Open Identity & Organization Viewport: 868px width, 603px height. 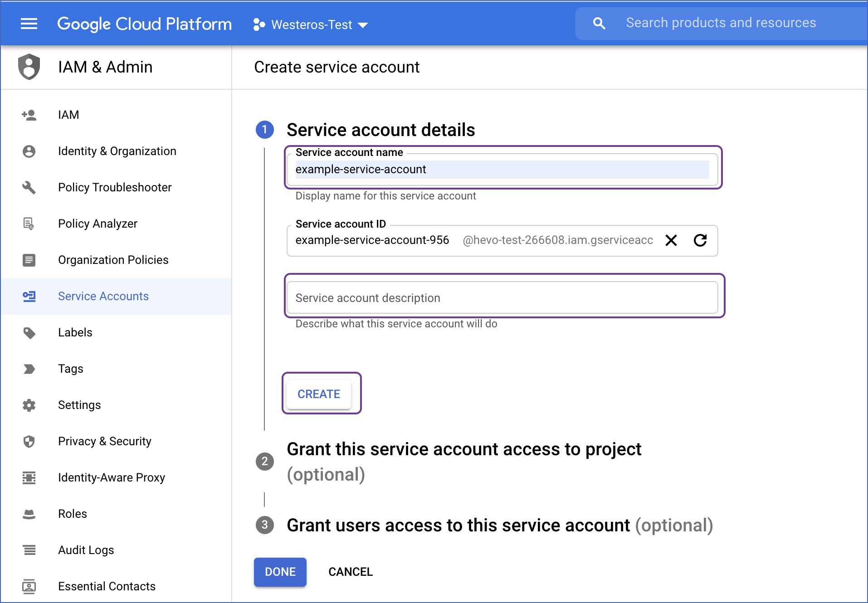pyautogui.click(x=116, y=151)
